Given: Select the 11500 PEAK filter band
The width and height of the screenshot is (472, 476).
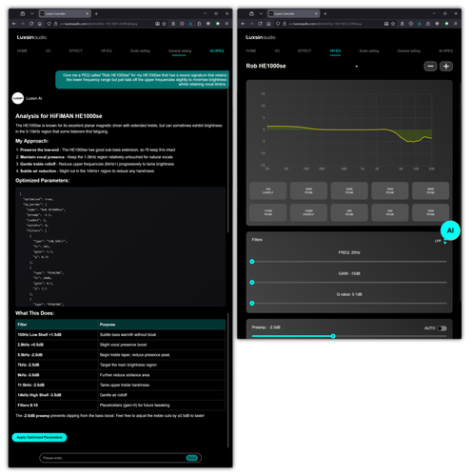Looking at the screenshot, I should 268,212.
